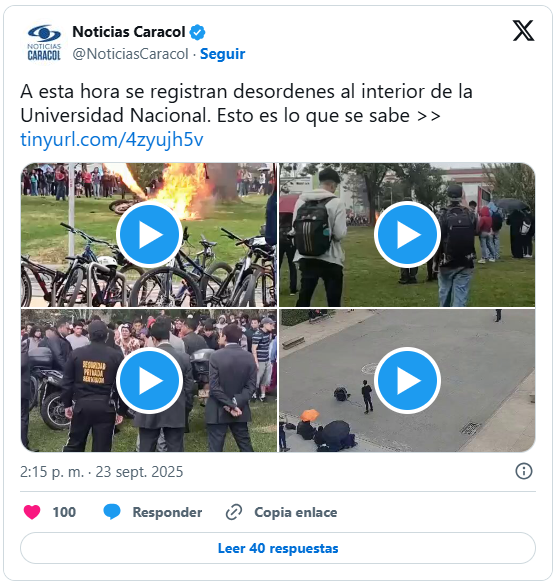
Task: Open the X logo icon
Action: coord(523,31)
